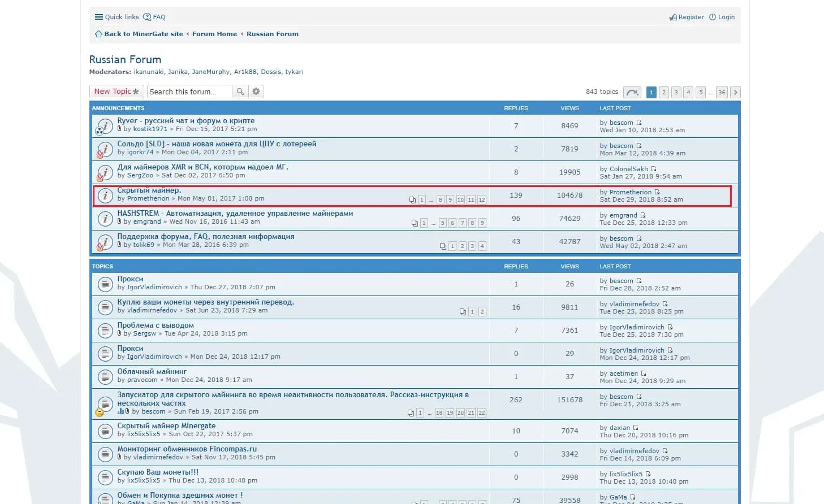
Task: Open Forum Home breadcrumb
Action: point(215,34)
